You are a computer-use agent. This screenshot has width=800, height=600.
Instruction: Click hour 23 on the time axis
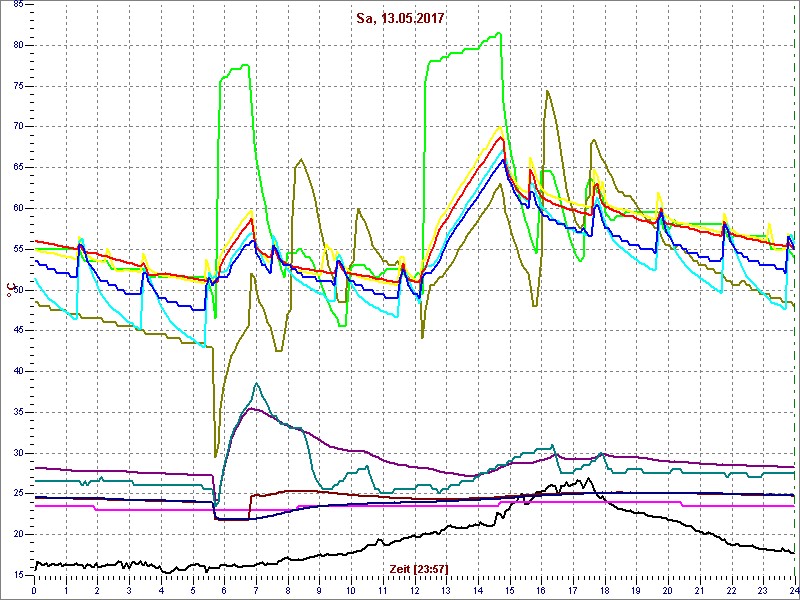(x=763, y=590)
